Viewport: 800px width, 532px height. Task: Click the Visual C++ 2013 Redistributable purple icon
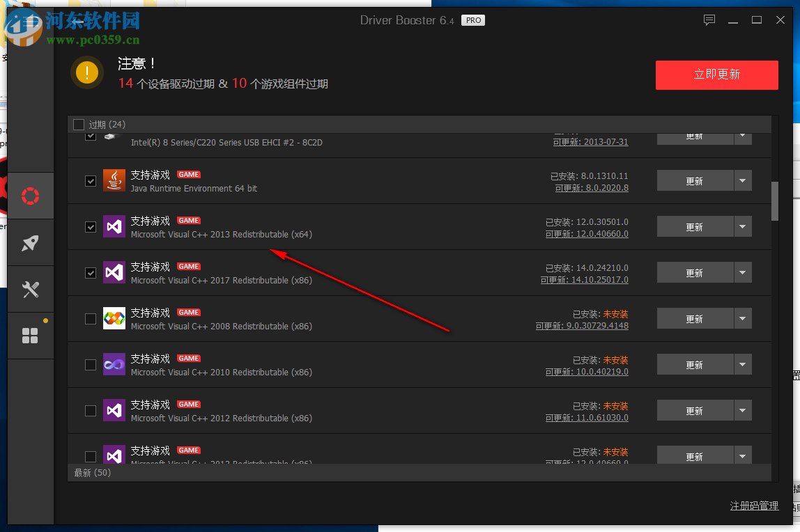click(114, 226)
